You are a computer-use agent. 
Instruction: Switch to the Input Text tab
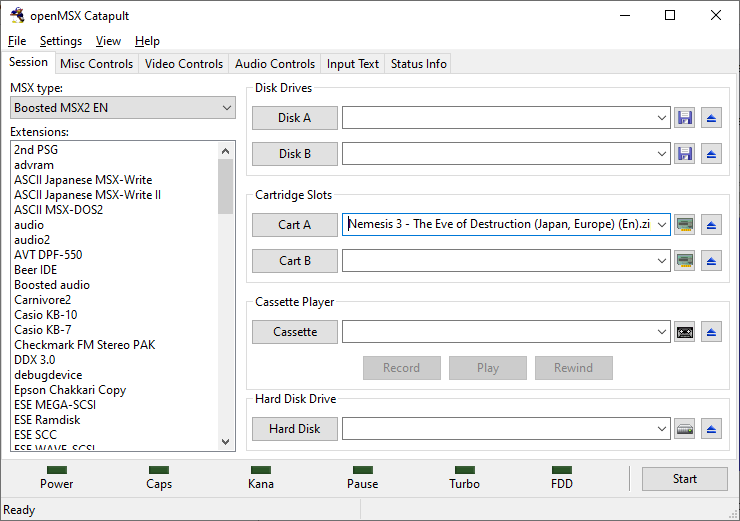tap(353, 64)
